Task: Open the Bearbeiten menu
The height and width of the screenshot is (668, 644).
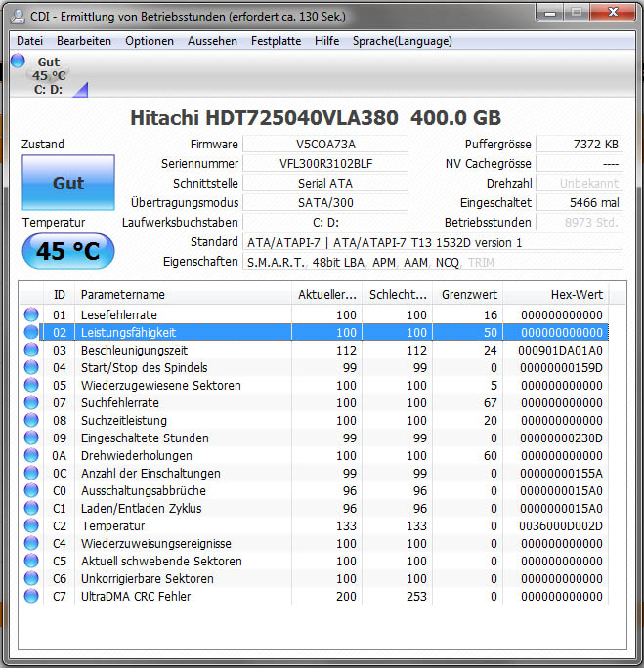Action: point(84,41)
